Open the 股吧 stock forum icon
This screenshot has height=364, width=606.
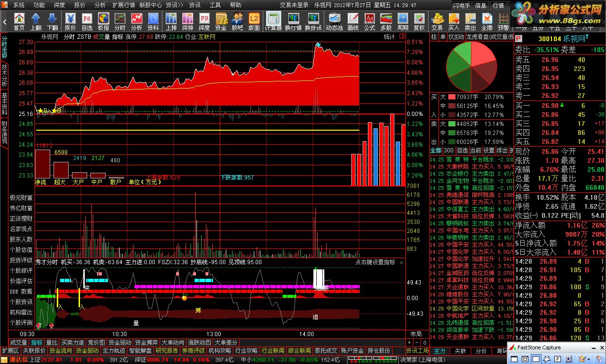click(x=237, y=22)
